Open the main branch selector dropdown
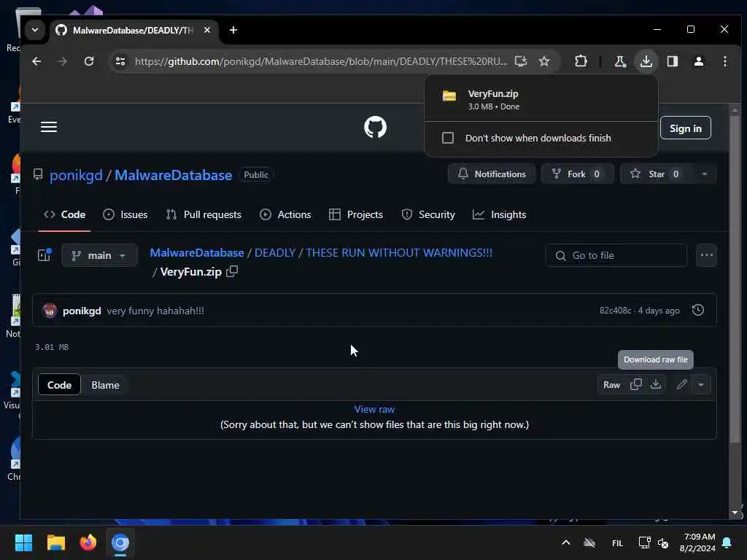The image size is (747, 560). [99, 256]
